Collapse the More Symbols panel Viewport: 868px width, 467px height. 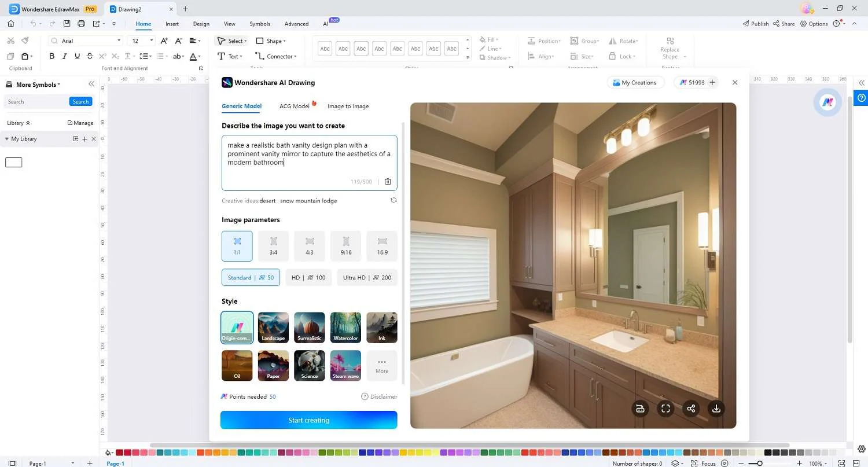coord(91,84)
